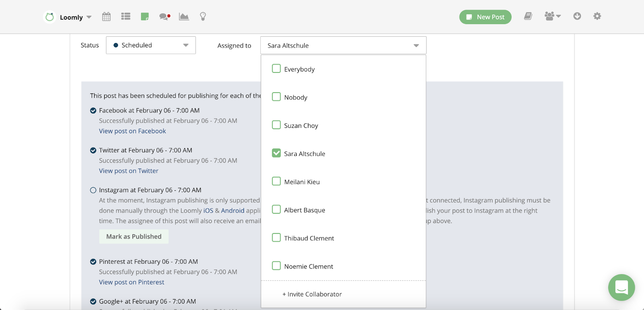Viewport: 644px width, 310px height.
Task: Open the iOS app link
Action: click(x=208, y=211)
